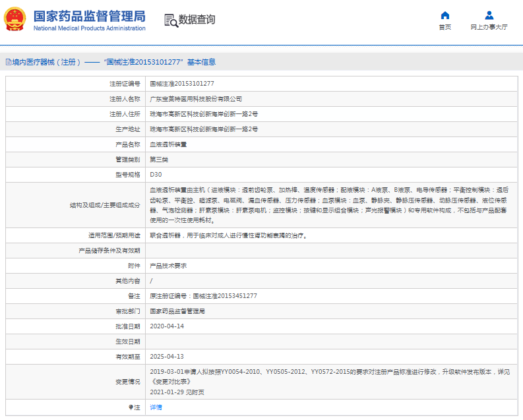
Task: Click the document icon before 境内医疗器械
Action: coord(8,62)
